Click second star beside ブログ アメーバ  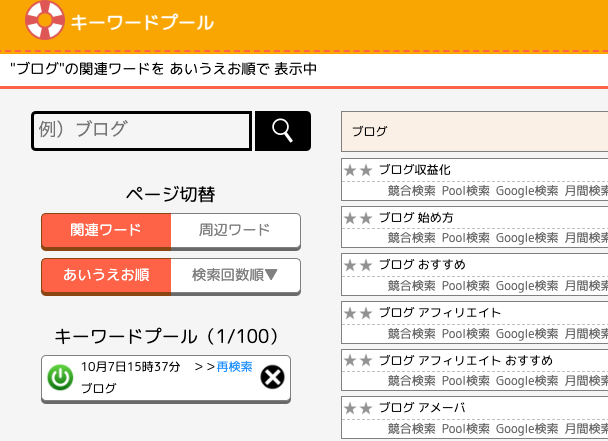(366, 408)
